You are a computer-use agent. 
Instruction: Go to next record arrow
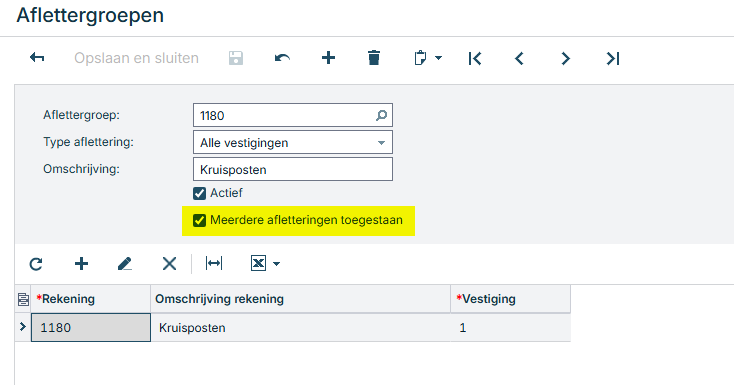(x=565, y=59)
